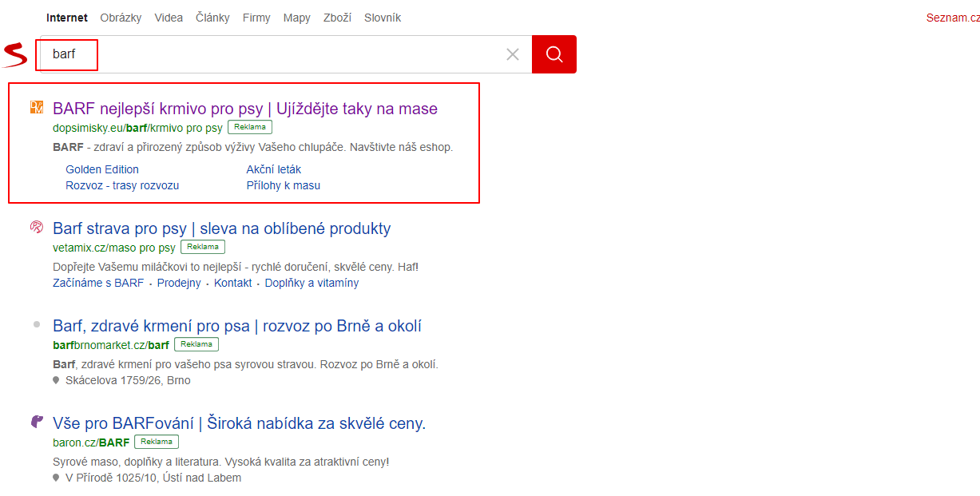Click the red search magnifier button

tap(553, 54)
